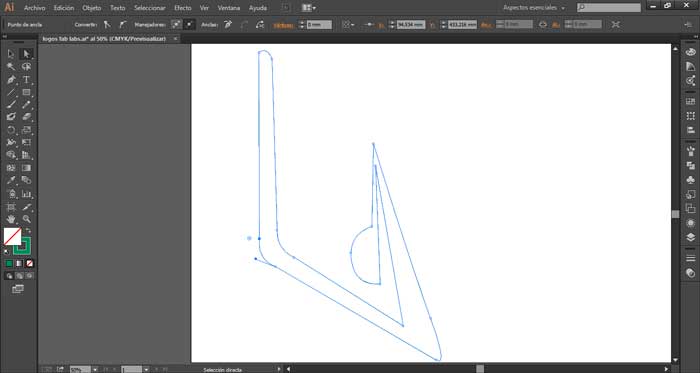
Task: Open the Edición menu
Action: (64, 8)
